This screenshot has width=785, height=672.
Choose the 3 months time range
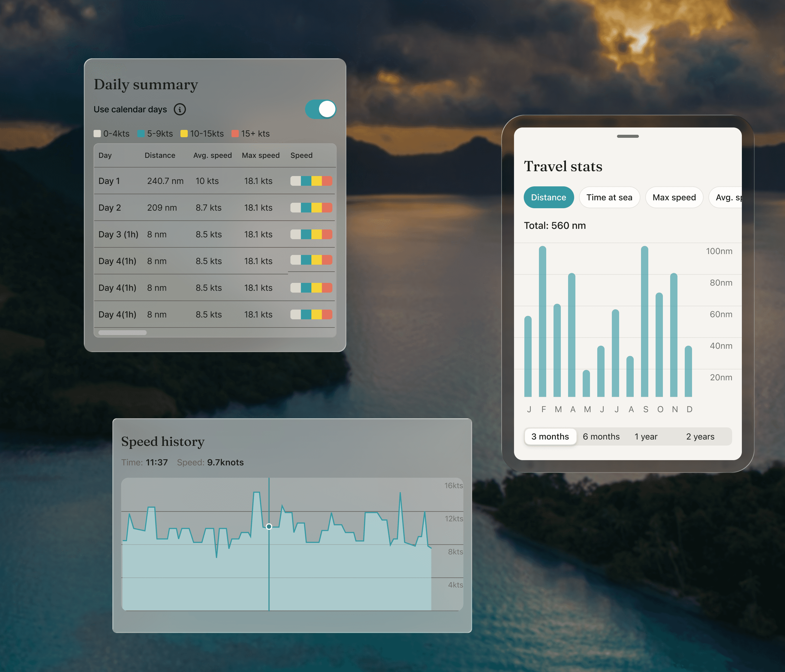[550, 436]
